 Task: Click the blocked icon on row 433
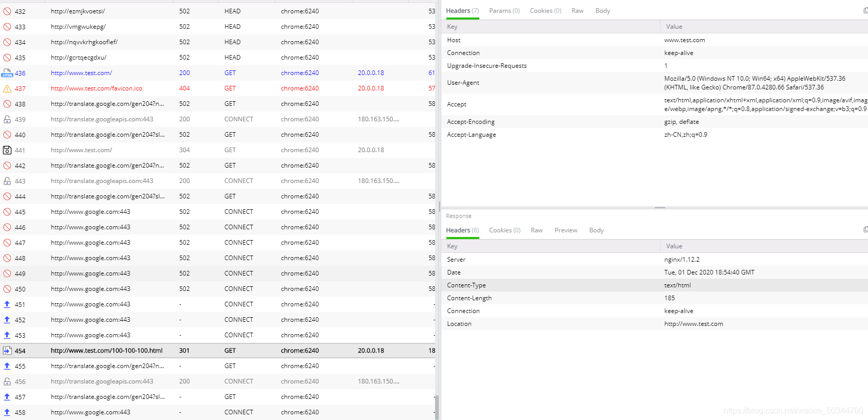(x=7, y=27)
